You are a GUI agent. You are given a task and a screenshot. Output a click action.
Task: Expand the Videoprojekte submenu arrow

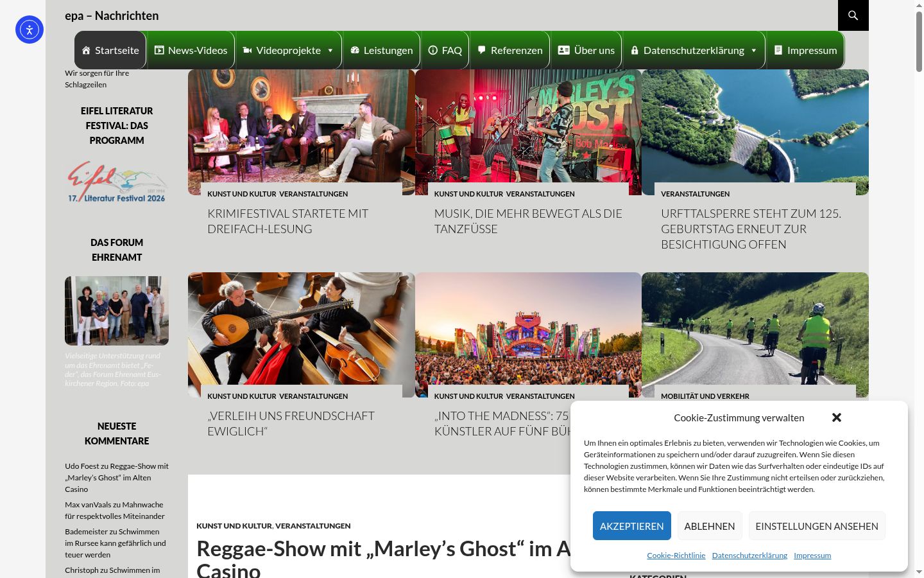coord(330,50)
